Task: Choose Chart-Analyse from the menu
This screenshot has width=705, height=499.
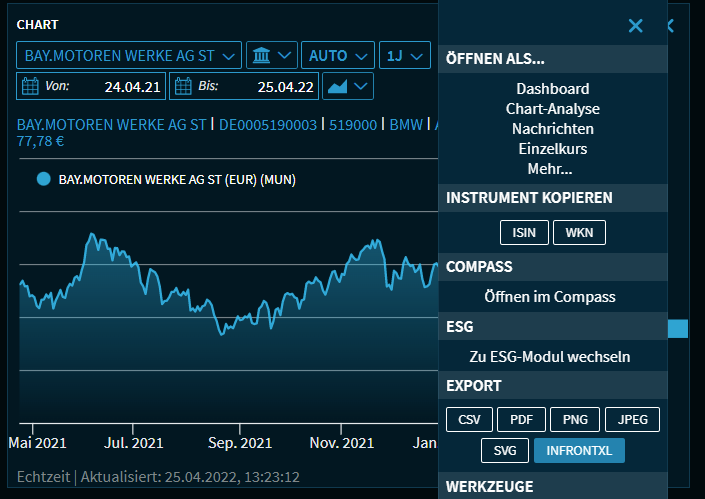Action: pos(552,109)
